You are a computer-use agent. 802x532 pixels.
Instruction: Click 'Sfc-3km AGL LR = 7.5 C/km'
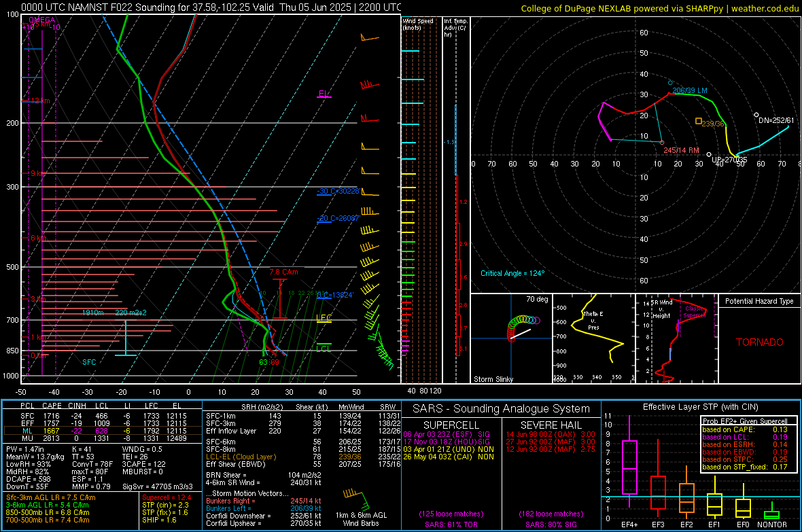51,497
